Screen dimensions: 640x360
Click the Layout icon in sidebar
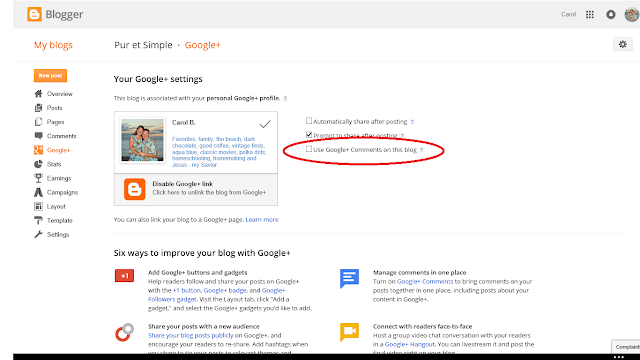pyautogui.click(x=38, y=207)
